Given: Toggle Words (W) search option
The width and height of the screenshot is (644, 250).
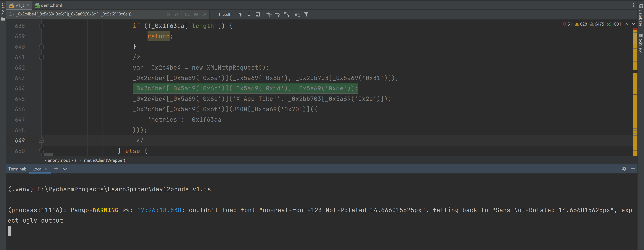Looking at the screenshot, I should click(x=196, y=14).
